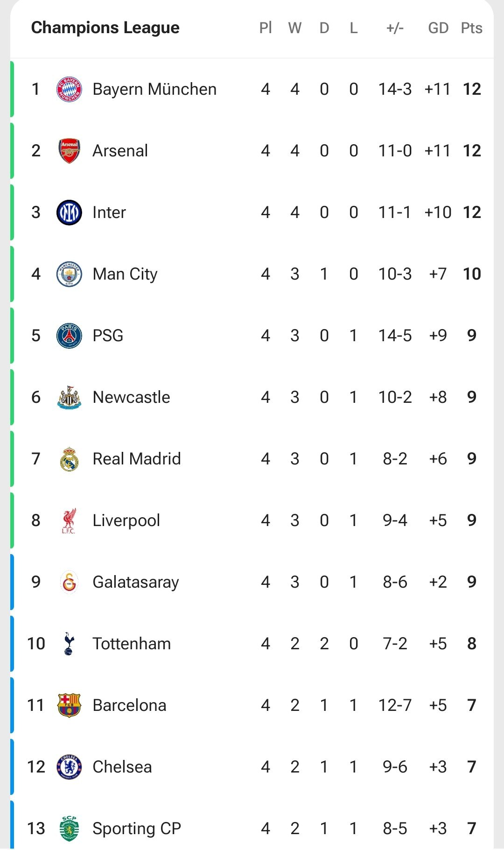
Task: Select the Tottenham team name
Action: coord(132,644)
